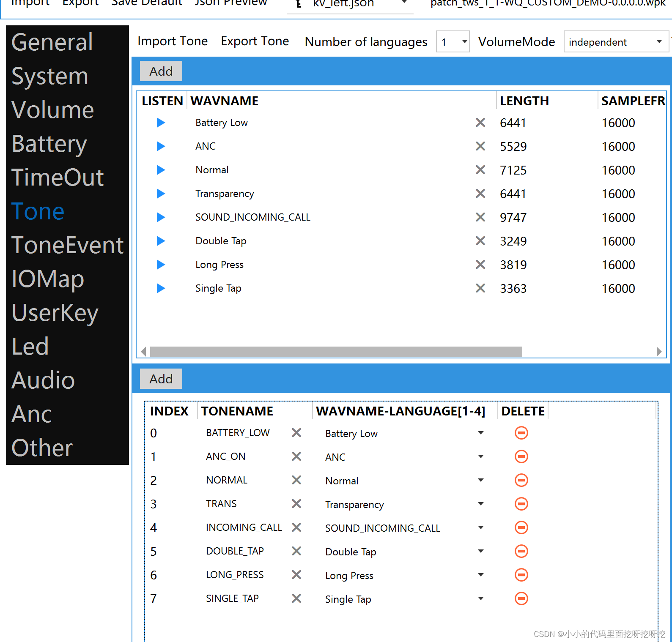Switch to the General section
This screenshot has height=642, width=672.
point(52,42)
